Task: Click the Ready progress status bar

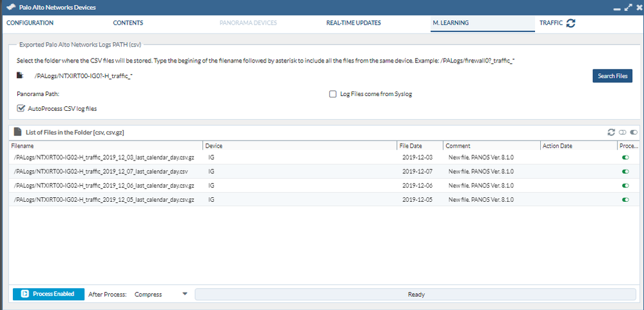Action: [415, 294]
